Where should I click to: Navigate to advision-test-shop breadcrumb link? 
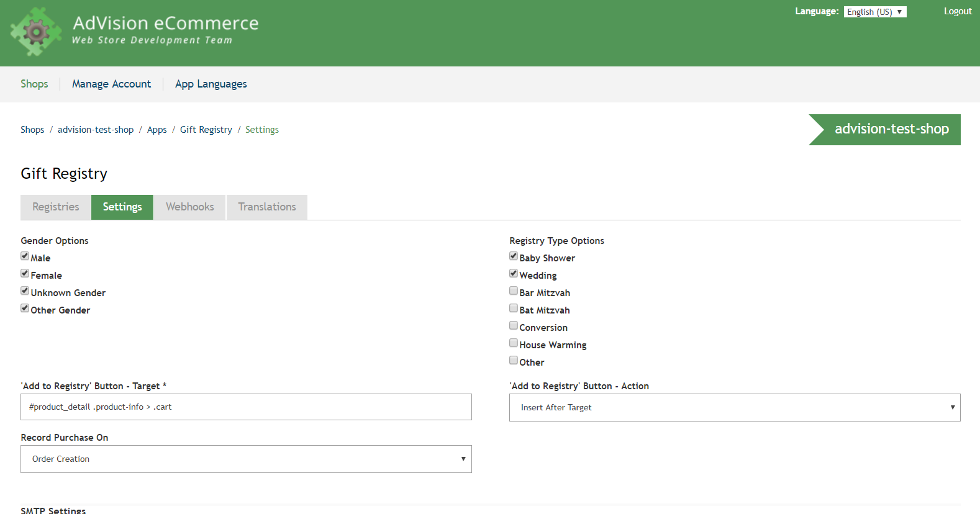96,130
